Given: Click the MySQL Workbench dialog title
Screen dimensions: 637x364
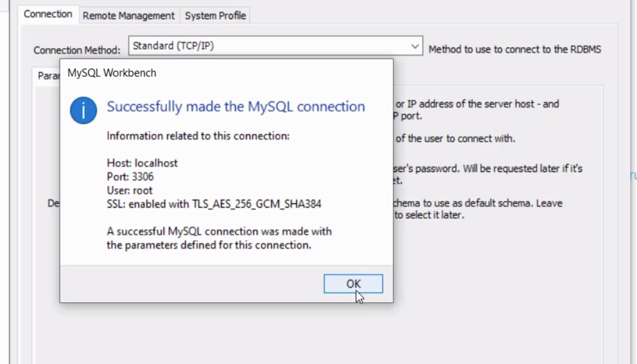Looking at the screenshot, I should point(112,73).
